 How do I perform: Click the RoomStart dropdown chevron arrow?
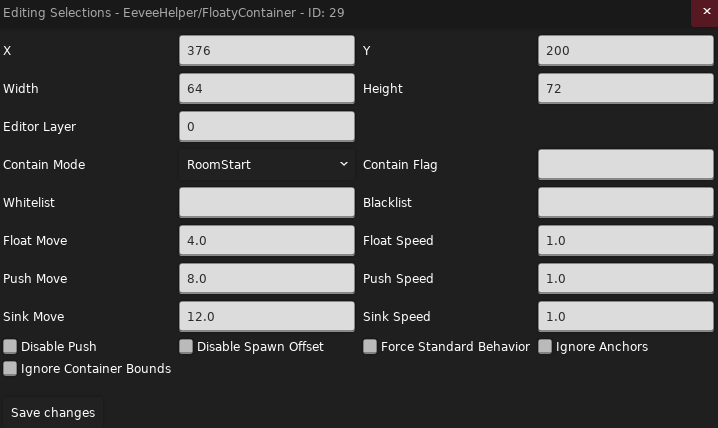[x=344, y=164]
